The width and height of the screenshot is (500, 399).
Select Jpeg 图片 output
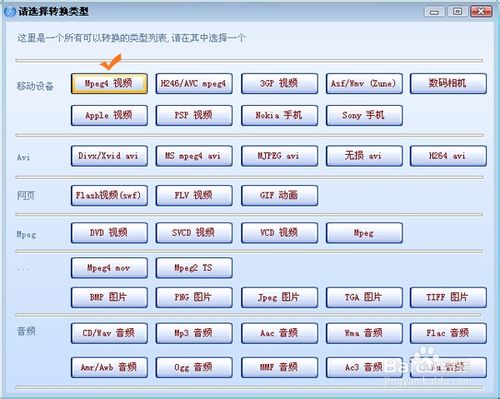tap(279, 297)
